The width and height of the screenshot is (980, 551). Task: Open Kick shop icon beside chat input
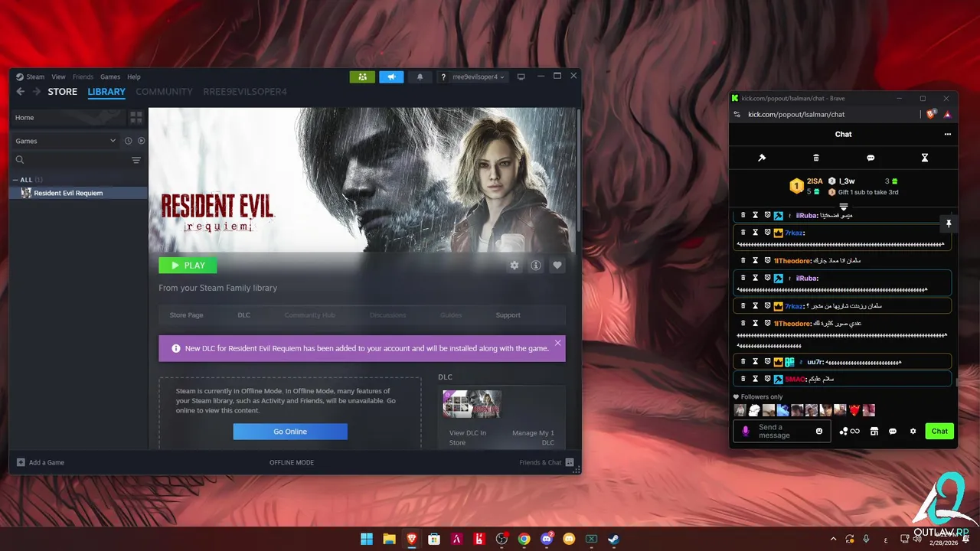pyautogui.click(x=874, y=432)
